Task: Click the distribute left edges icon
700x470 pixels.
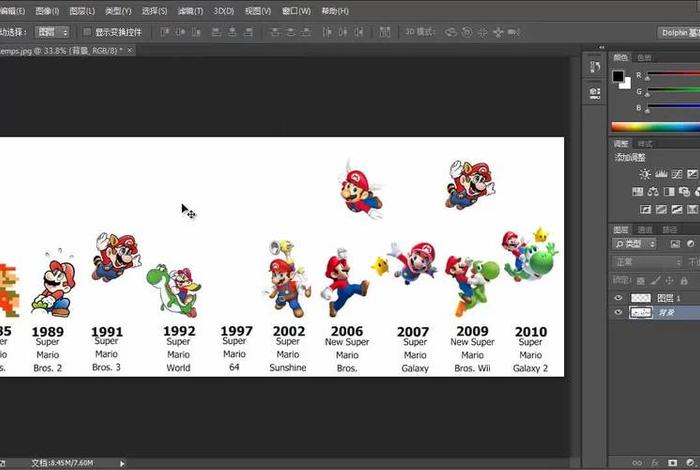Action: pyautogui.click(x=327, y=32)
